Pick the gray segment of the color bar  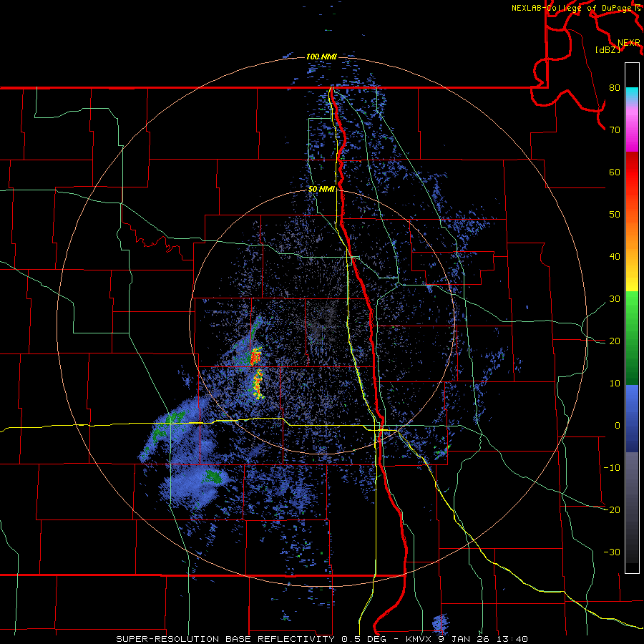[x=632, y=477]
